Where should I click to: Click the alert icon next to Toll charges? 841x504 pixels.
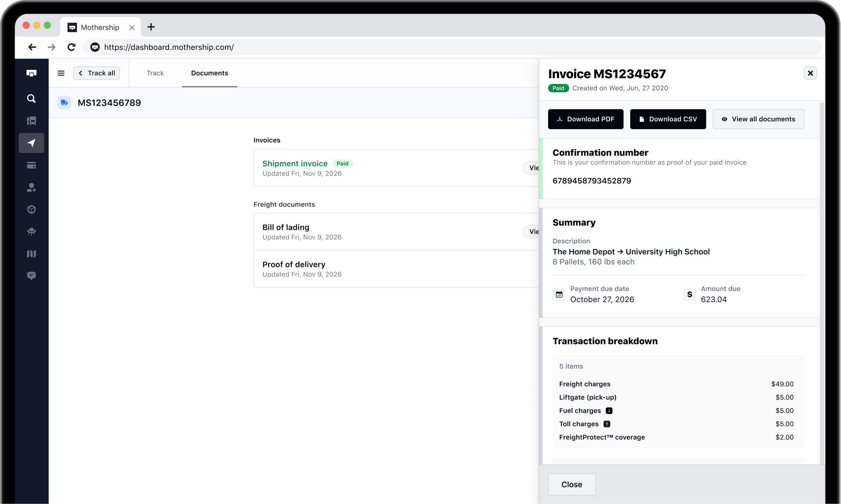[x=607, y=424]
